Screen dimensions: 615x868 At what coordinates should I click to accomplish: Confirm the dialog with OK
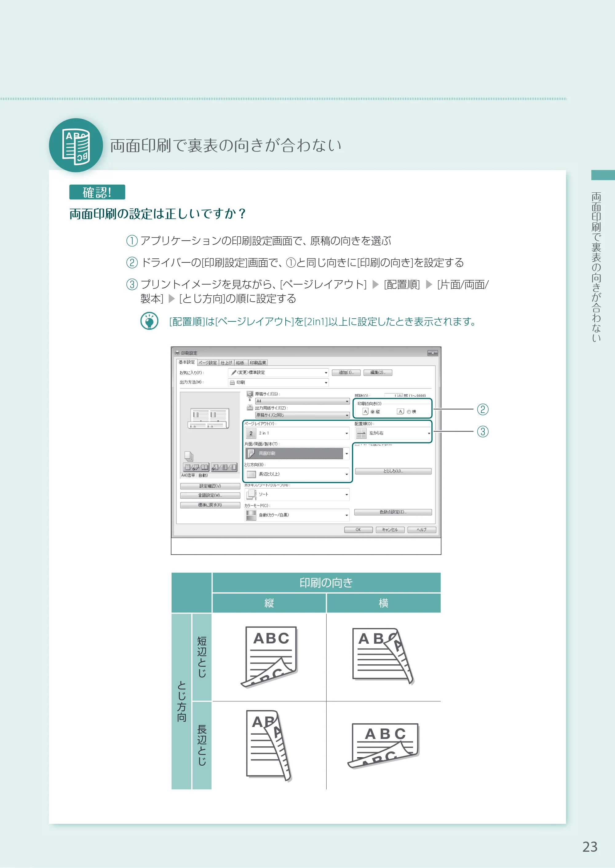[358, 530]
